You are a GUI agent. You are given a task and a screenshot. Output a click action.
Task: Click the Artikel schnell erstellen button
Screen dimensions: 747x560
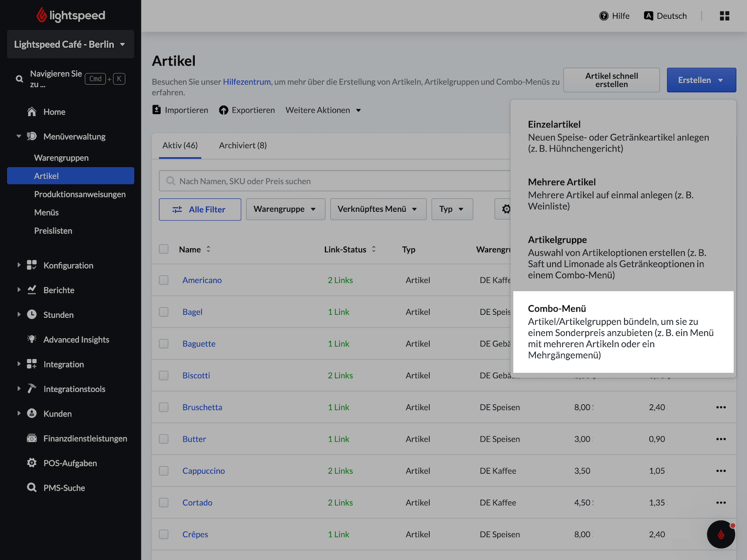611,80
